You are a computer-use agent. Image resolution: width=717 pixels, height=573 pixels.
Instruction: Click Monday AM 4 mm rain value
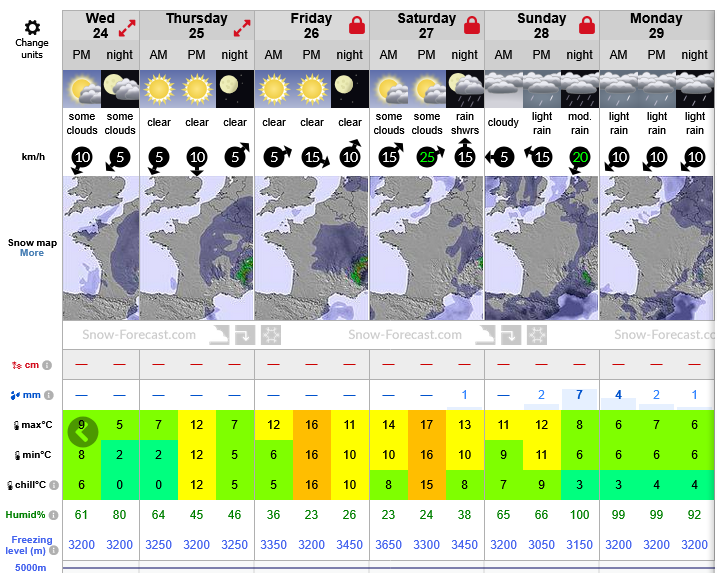click(x=618, y=395)
